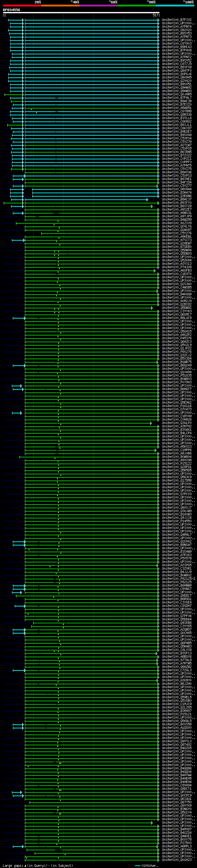Click the cyan ~100% identity legend bar
Screen dimensions: 197x868
point(175,6)
